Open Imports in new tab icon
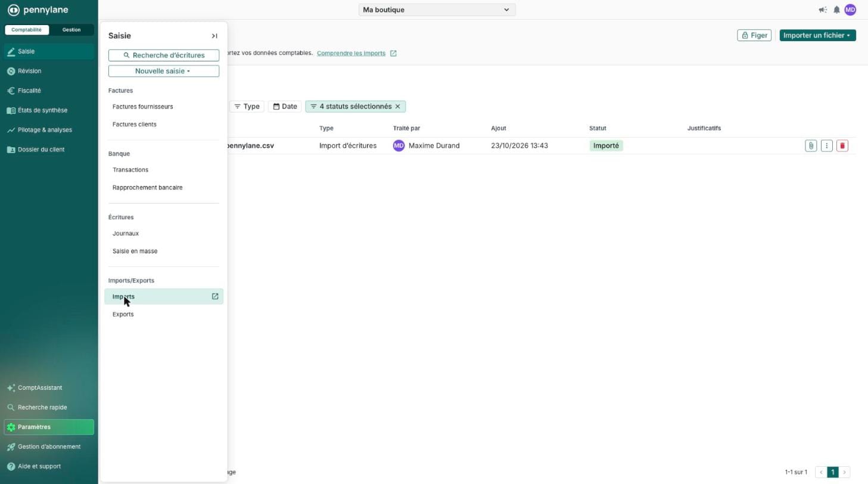The width and height of the screenshot is (868, 484). 215,296
